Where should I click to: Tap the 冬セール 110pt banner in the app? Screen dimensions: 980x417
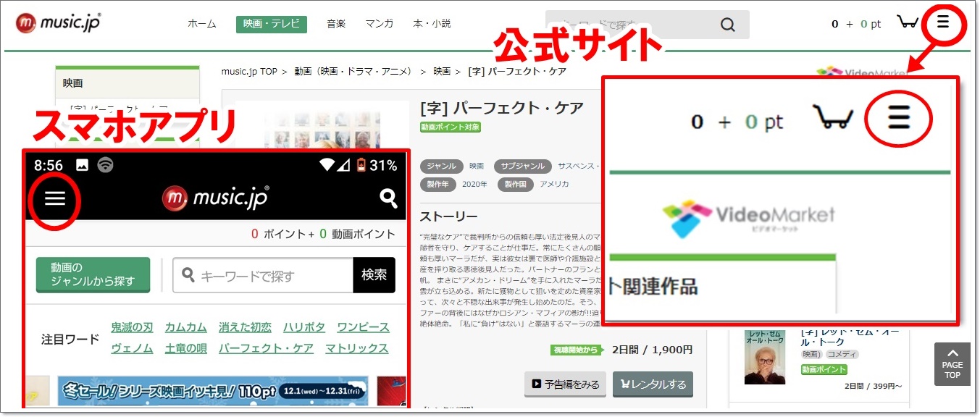(213, 391)
